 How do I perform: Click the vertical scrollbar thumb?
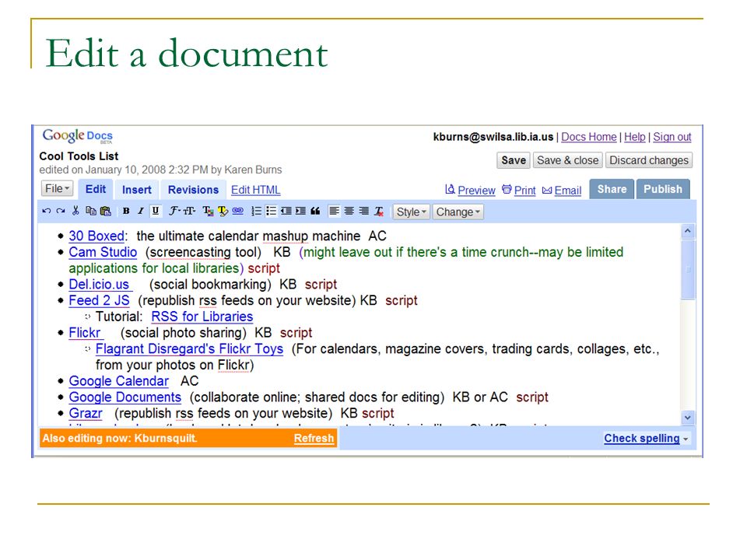click(x=687, y=270)
